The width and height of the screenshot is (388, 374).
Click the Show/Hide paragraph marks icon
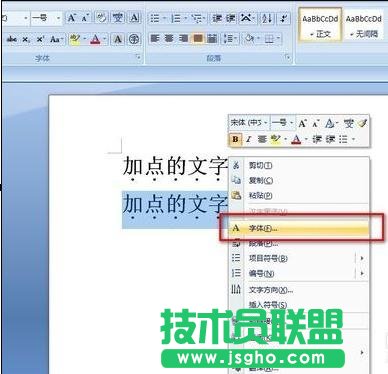(x=284, y=18)
